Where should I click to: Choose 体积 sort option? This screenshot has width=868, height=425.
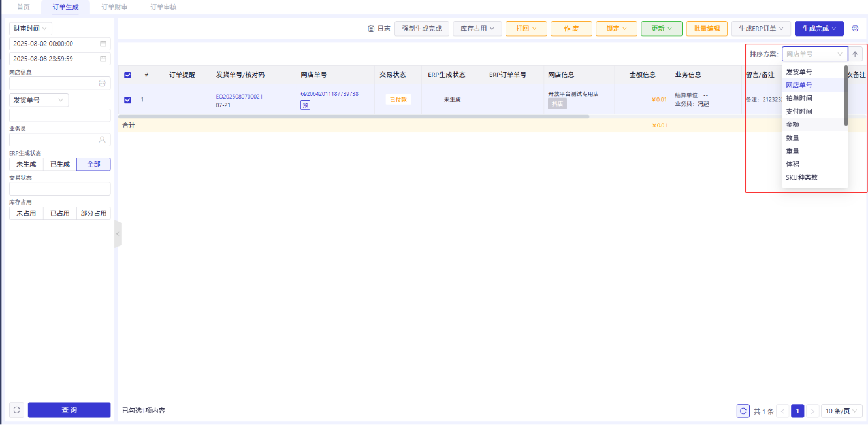(x=813, y=164)
